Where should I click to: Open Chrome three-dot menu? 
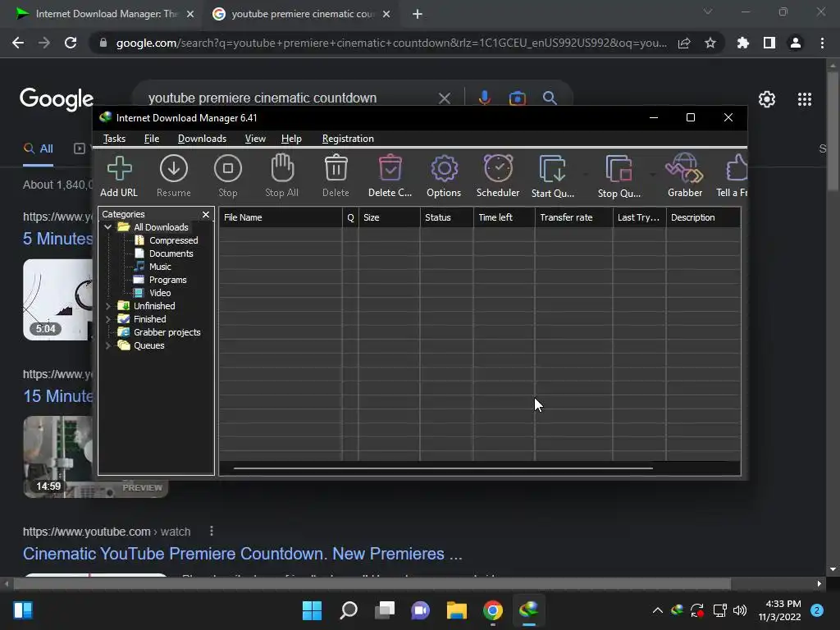tap(822, 43)
